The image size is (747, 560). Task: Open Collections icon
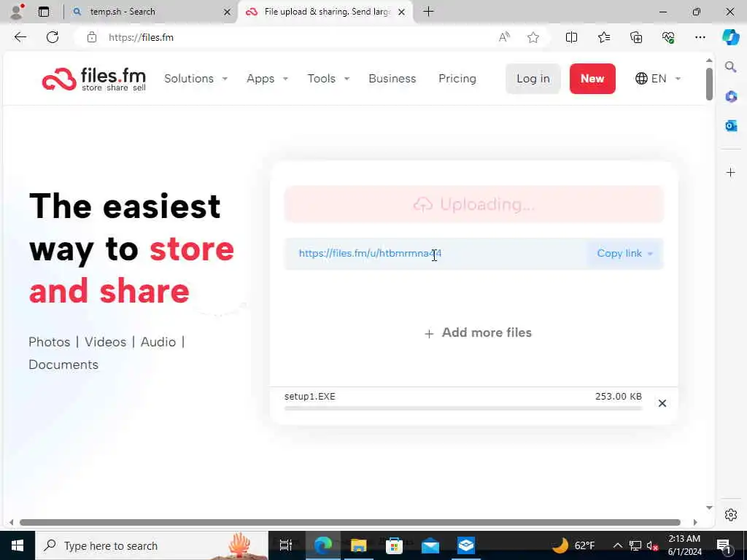636,37
